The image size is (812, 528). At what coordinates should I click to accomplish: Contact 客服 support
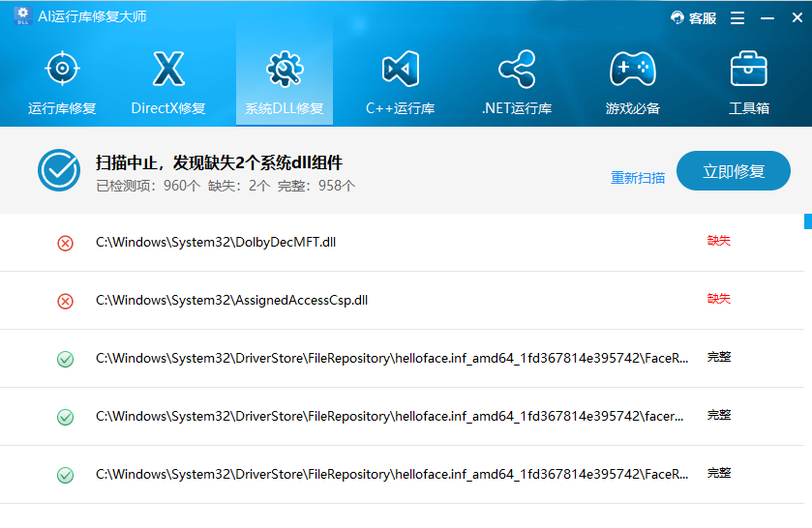[x=693, y=18]
